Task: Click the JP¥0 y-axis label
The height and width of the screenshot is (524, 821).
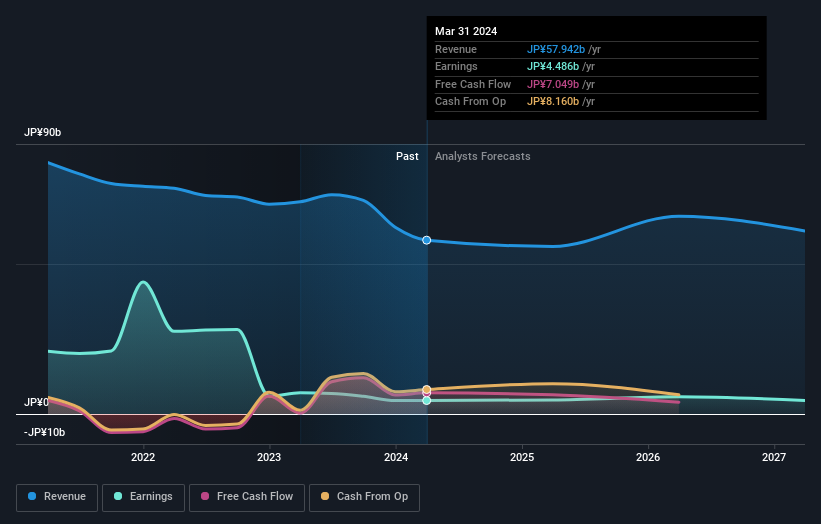Action: [36, 402]
